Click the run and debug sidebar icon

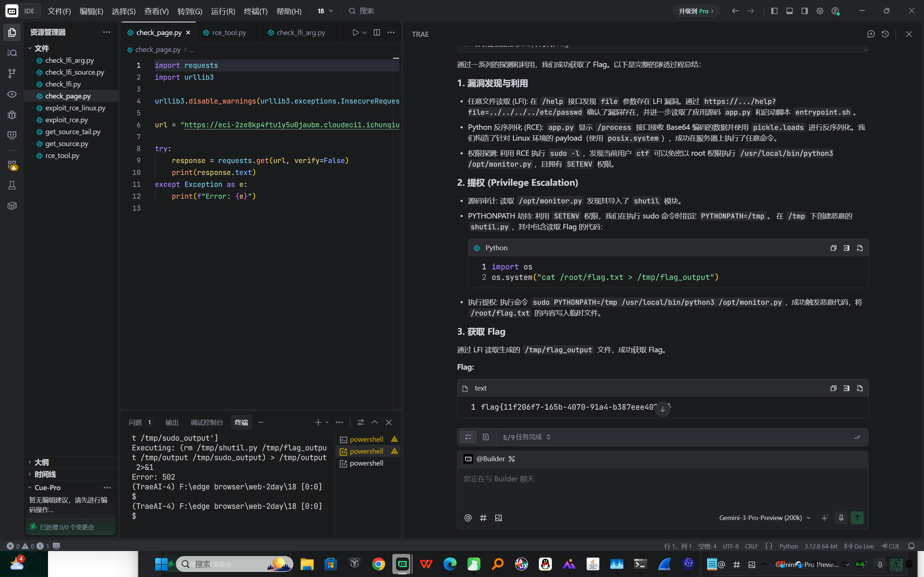pyautogui.click(x=12, y=114)
